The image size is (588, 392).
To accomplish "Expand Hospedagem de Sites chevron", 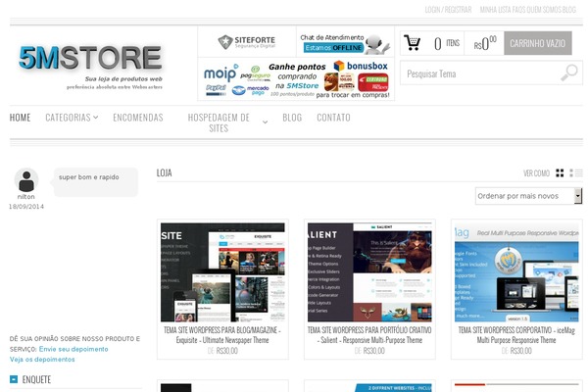I will (265, 122).
